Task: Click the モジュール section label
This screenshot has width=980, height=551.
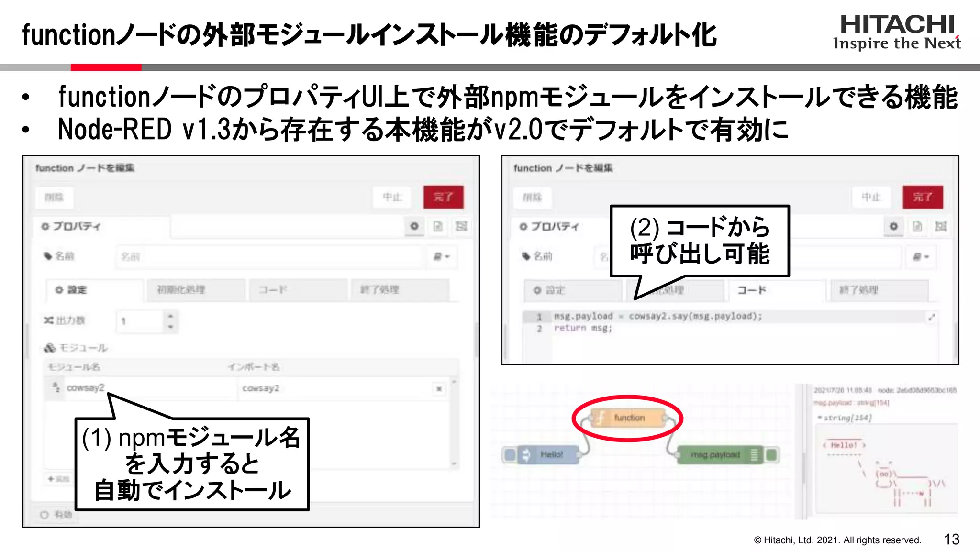Action: (x=76, y=348)
